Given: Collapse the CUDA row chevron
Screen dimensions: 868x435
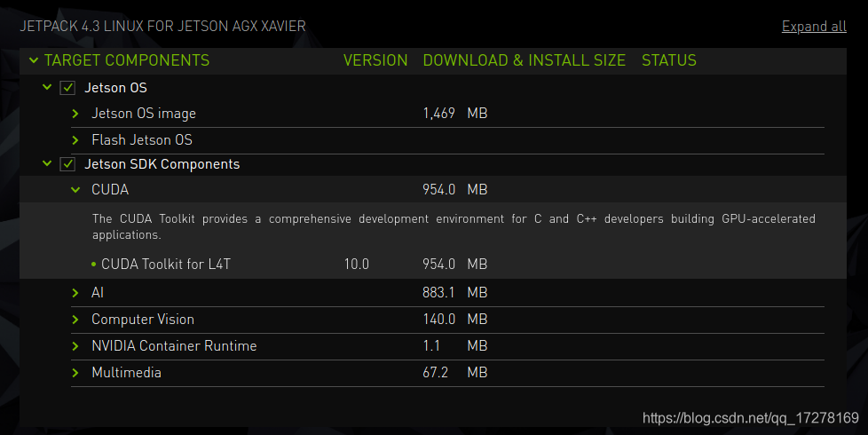Looking at the screenshot, I should point(75,189).
